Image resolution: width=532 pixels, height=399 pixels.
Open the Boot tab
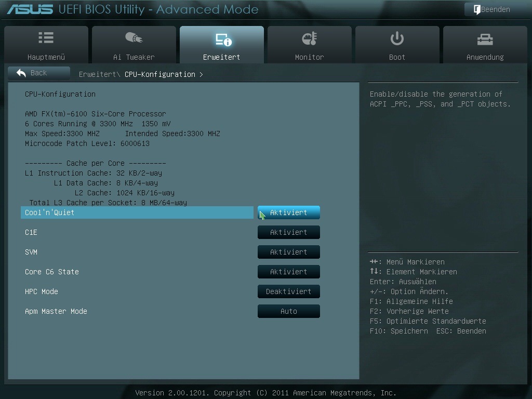[397, 45]
